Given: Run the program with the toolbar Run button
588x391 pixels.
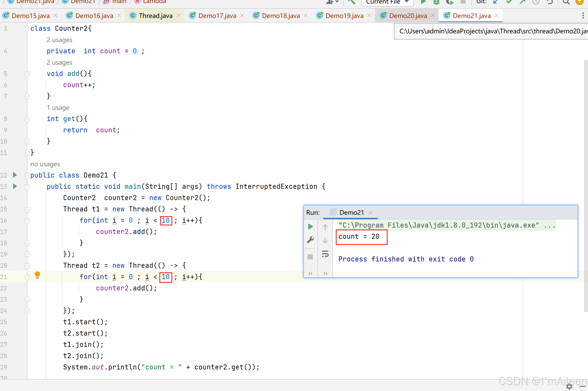Looking at the screenshot, I should tap(423, 2).
